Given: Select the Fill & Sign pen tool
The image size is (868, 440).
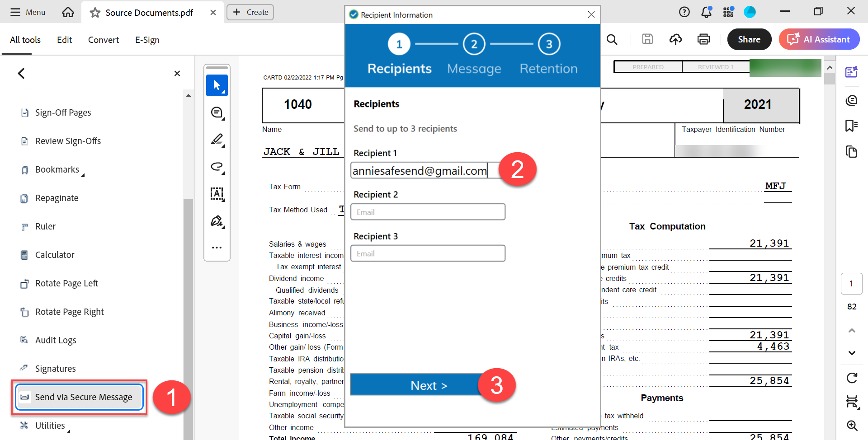Looking at the screenshot, I should [x=217, y=221].
